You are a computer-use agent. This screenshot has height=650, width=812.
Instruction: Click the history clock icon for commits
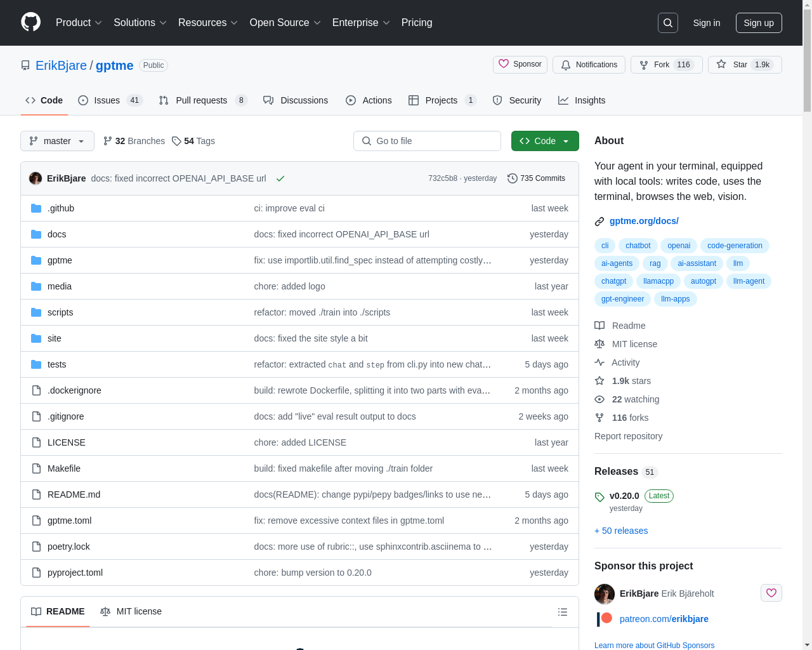(513, 178)
